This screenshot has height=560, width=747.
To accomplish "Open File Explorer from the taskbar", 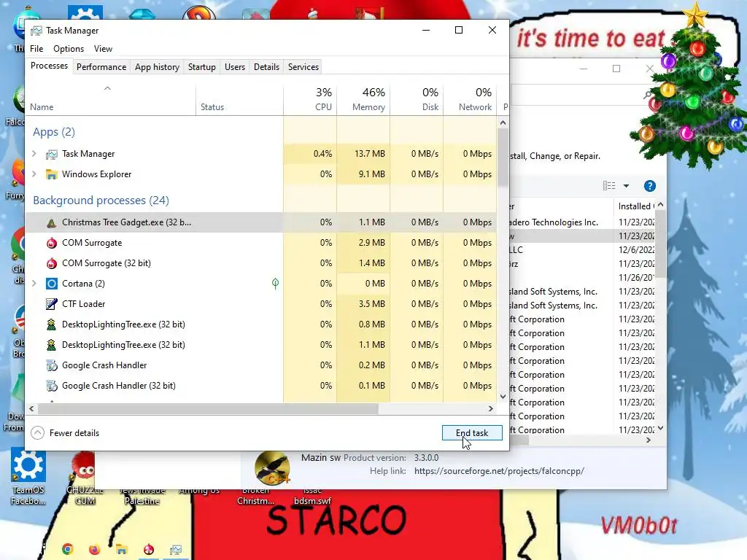I will point(122,549).
